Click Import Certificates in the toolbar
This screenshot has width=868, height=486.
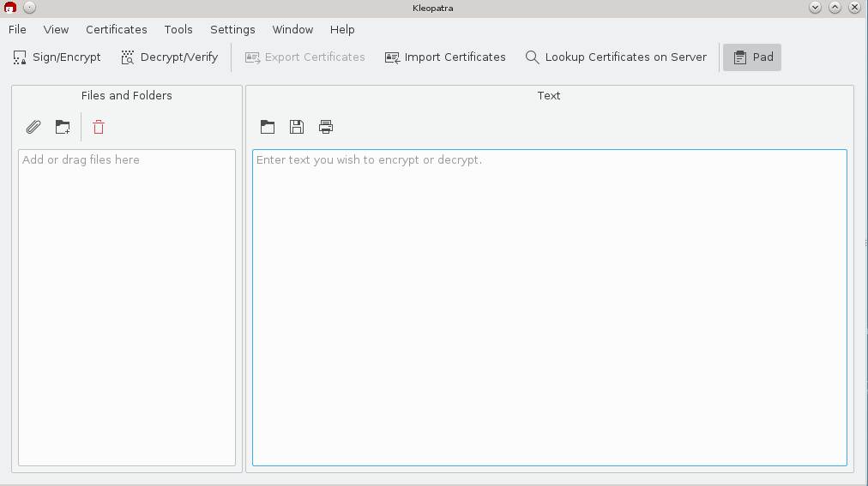tap(445, 57)
